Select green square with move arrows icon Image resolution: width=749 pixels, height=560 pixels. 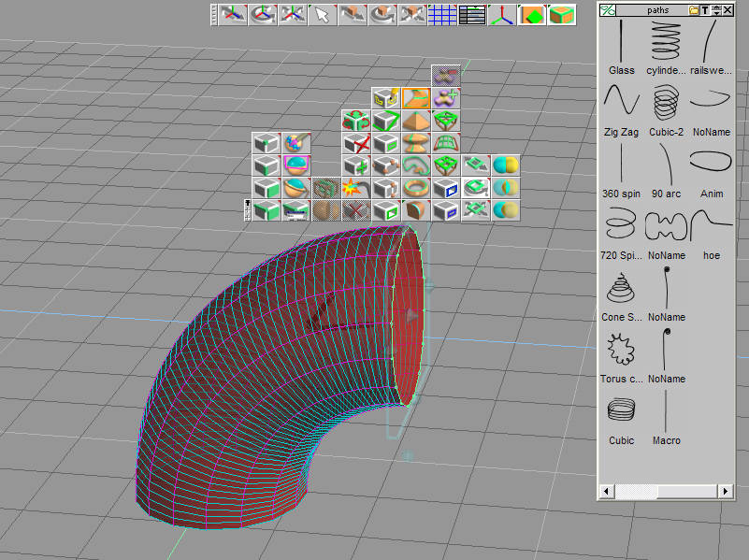476,165
